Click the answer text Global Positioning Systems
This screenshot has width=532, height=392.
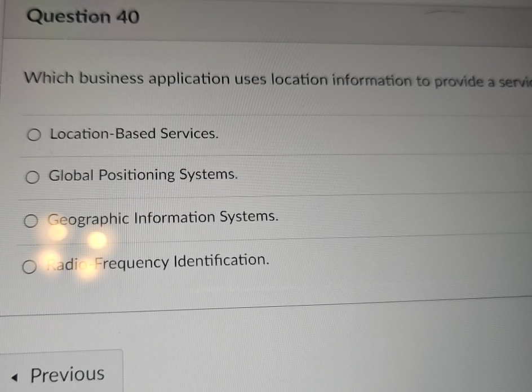(x=144, y=175)
